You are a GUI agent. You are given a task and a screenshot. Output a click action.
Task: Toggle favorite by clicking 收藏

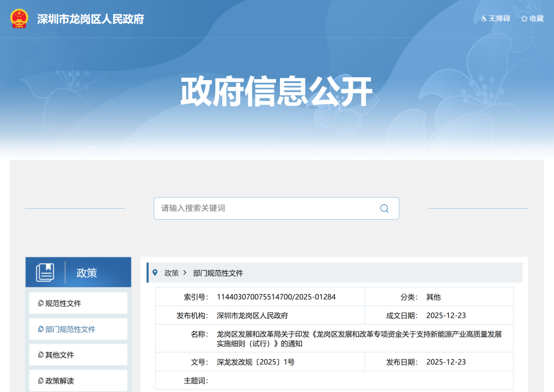(x=536, y=18)
